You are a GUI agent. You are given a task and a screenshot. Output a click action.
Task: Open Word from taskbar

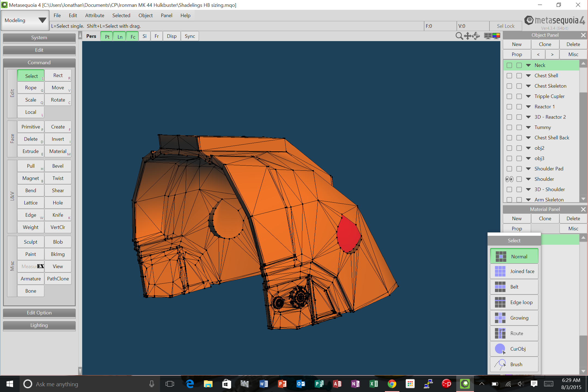click(264, 384)
